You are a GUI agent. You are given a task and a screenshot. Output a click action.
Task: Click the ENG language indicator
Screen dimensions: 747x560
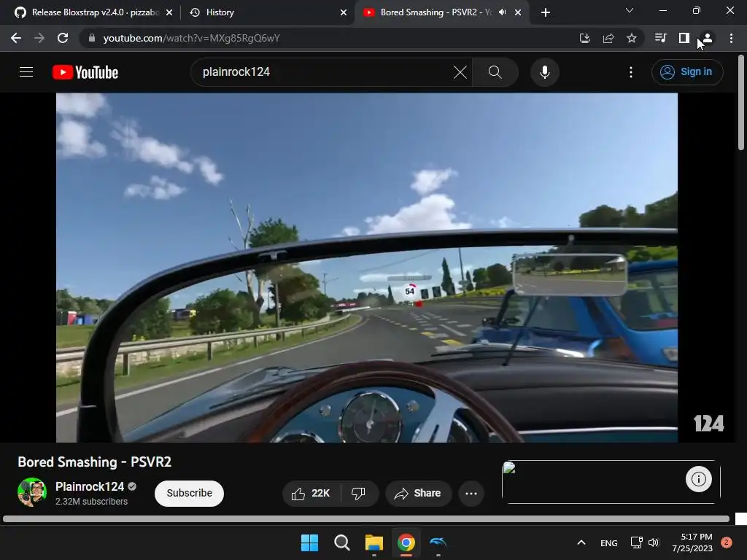[609, 542]
